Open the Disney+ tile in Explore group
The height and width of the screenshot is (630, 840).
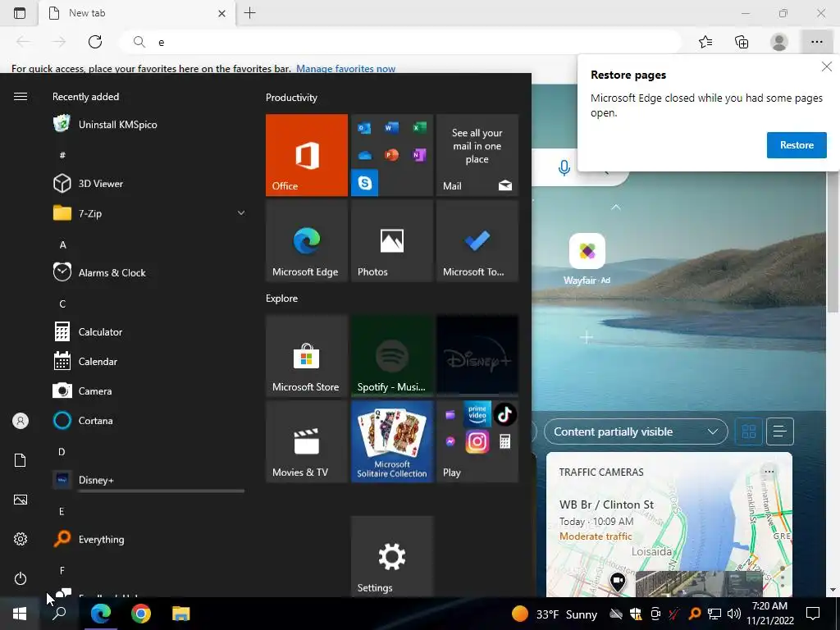pos(477,356)
